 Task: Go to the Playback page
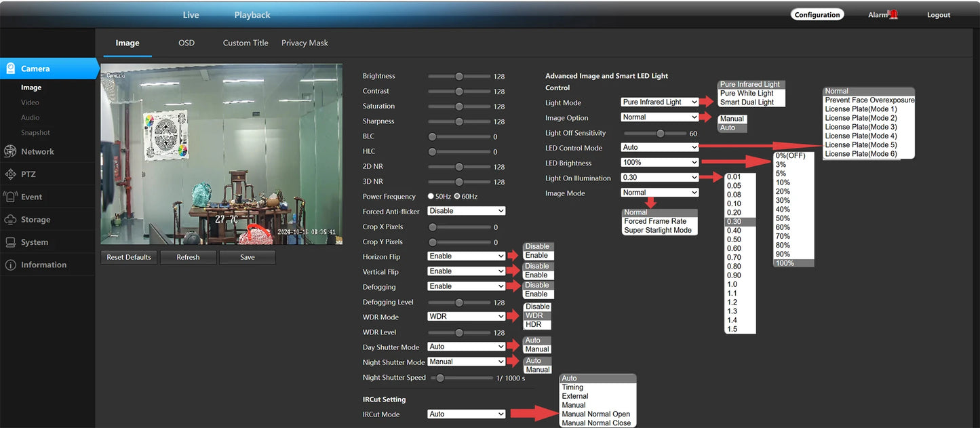252,14
